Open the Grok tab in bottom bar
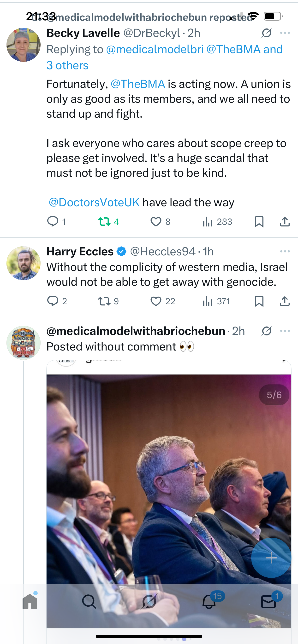 [149, 602]
